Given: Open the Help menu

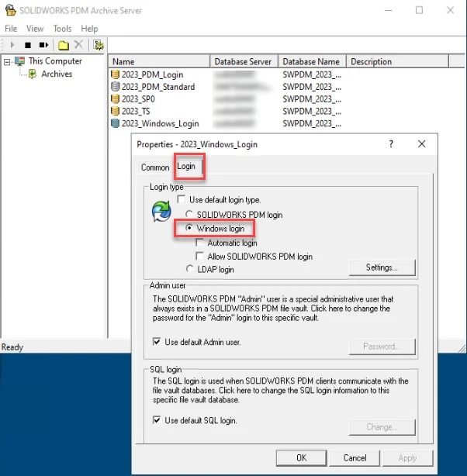Looking at the screenshot, I should [89, 29].
